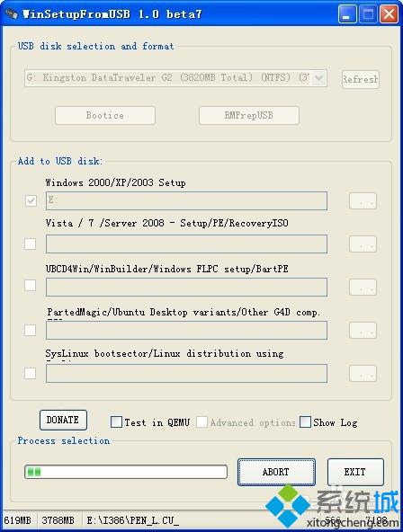Select the Kingston DataTraveler G2 combo box
403x532 pixels.
175,78
